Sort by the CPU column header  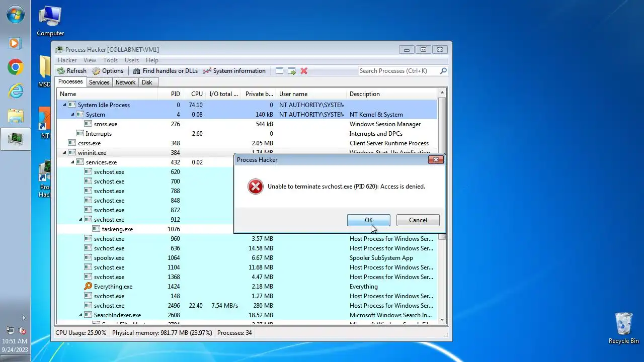[x=194, y=94]
